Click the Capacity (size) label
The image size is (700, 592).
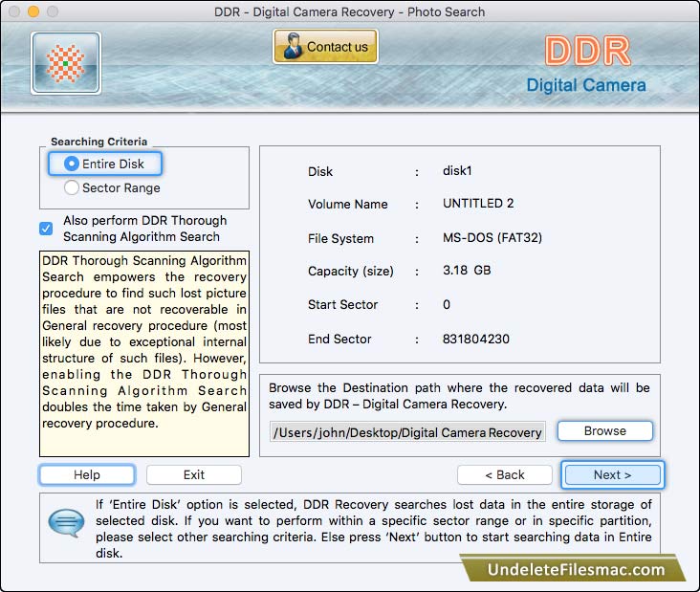point(351,271)
